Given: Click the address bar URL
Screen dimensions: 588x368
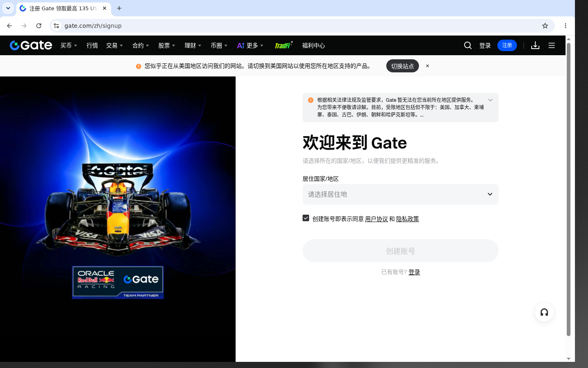Looking at the screenshot, I should pos(93,26).
